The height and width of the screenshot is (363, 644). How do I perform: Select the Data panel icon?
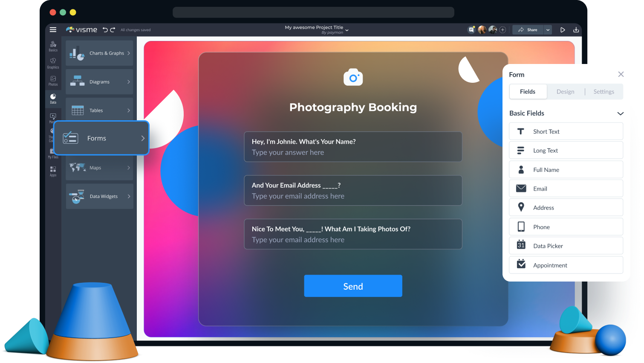coord(53,98)
